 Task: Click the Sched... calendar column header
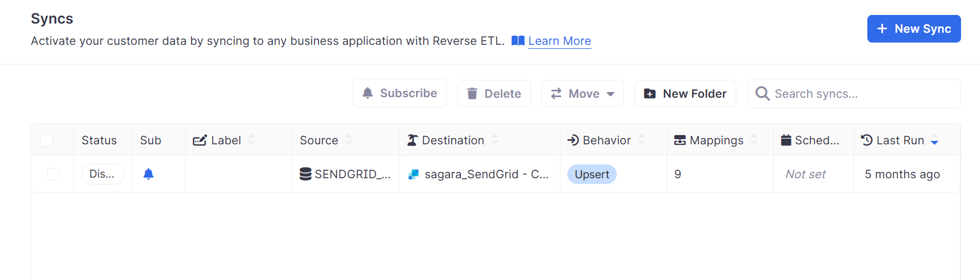(x=810, y=140)
